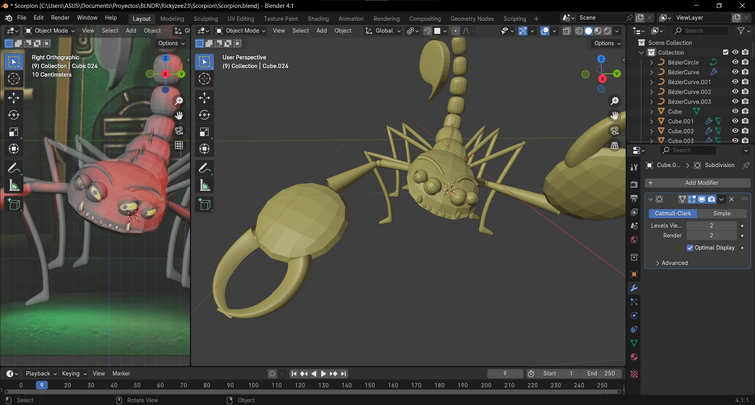Select the Add Cube tool in User Perspective viewport

(205, 205)
